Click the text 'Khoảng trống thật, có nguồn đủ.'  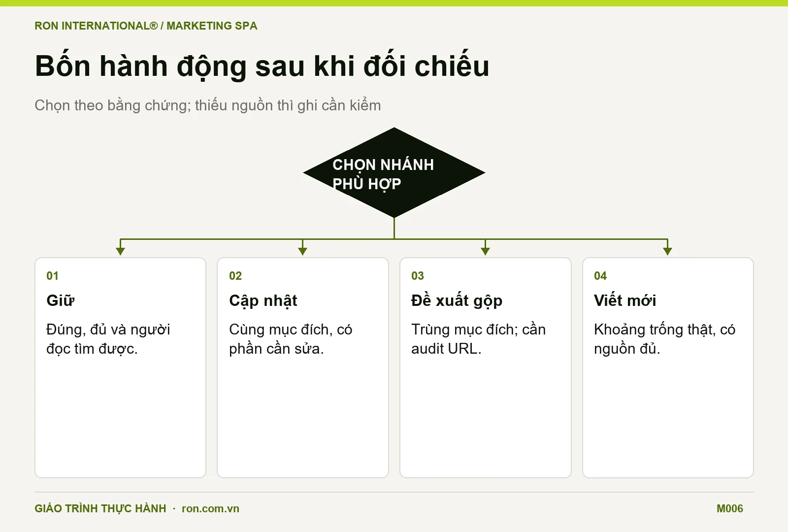tap(664, 339)
